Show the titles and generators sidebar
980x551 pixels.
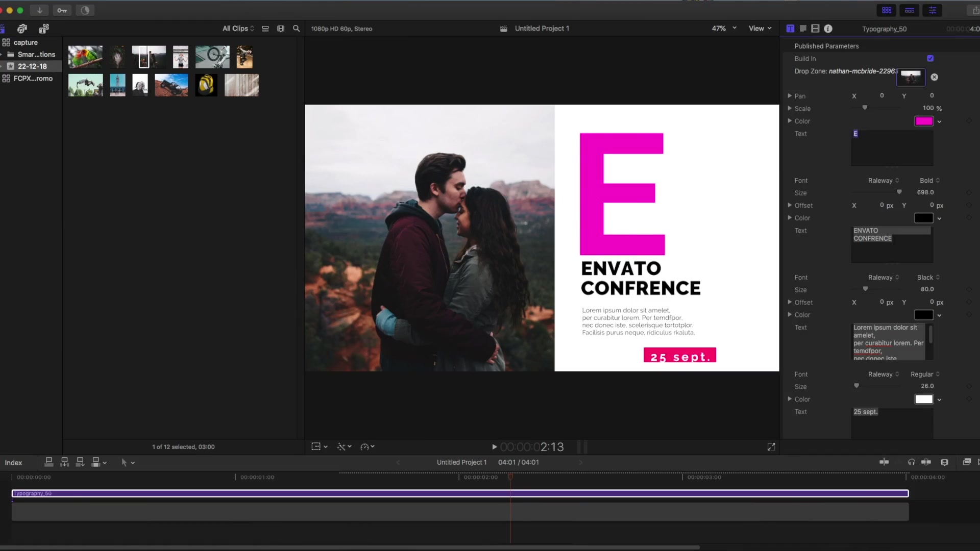(x=44, y=29)
